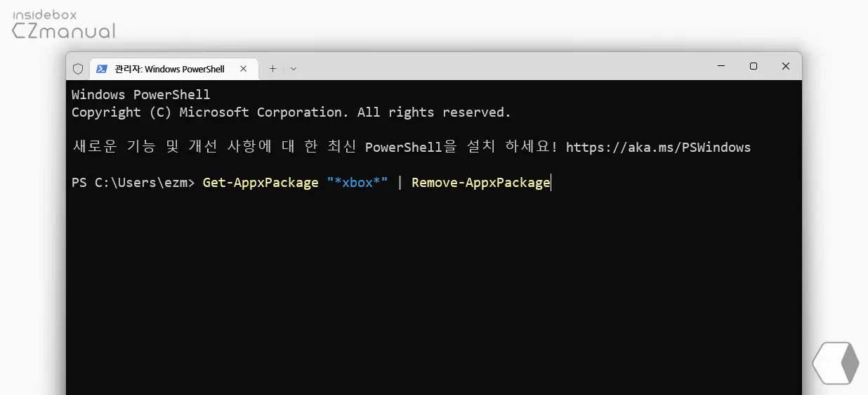The width and height of the screenshot is (868, 395).
Task: Click the Copyright (C) Microsoft Corporation line
Action: point(291,112)
